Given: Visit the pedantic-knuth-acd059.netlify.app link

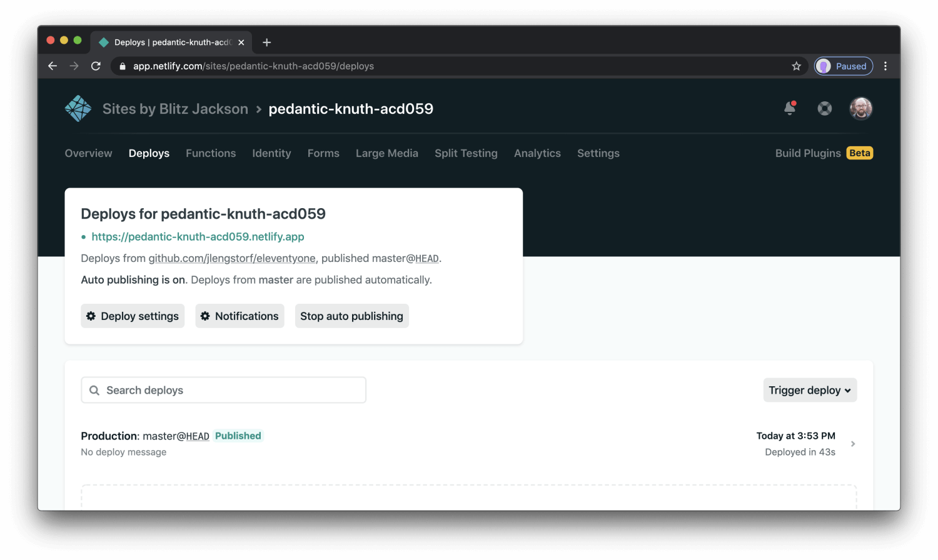Looking at the screenshot, I should pos(198,237).
